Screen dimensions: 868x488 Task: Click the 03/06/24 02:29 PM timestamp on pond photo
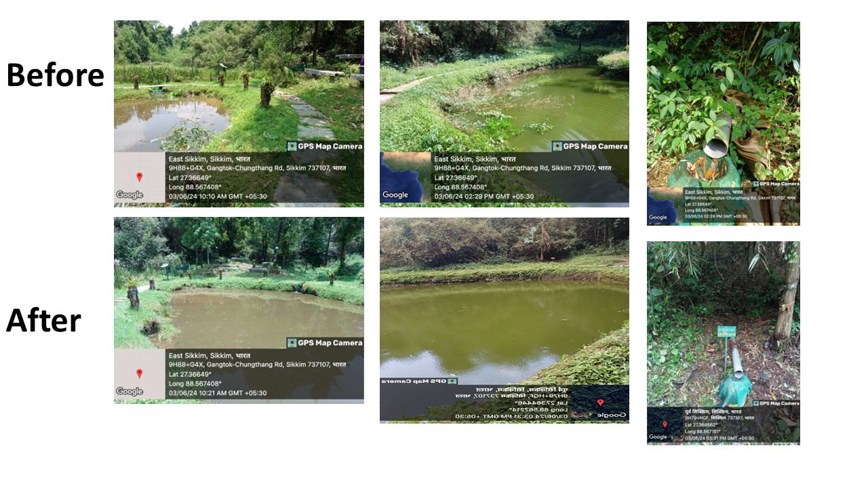coord(484,197)
